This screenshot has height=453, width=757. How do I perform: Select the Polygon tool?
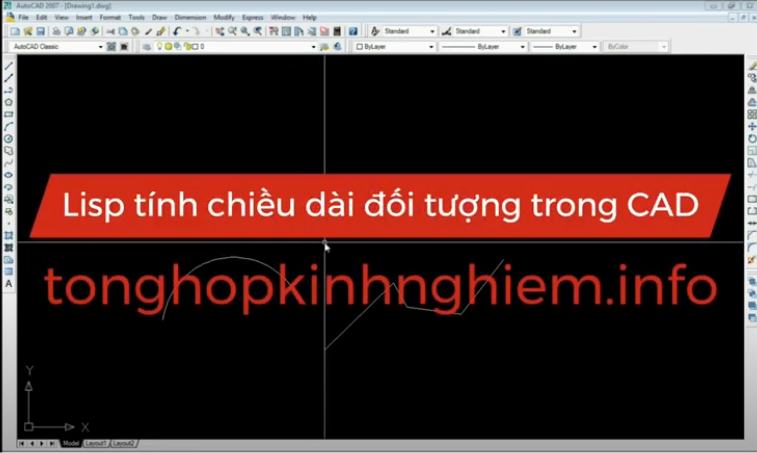pyautogui.click(x=9, y=102)
